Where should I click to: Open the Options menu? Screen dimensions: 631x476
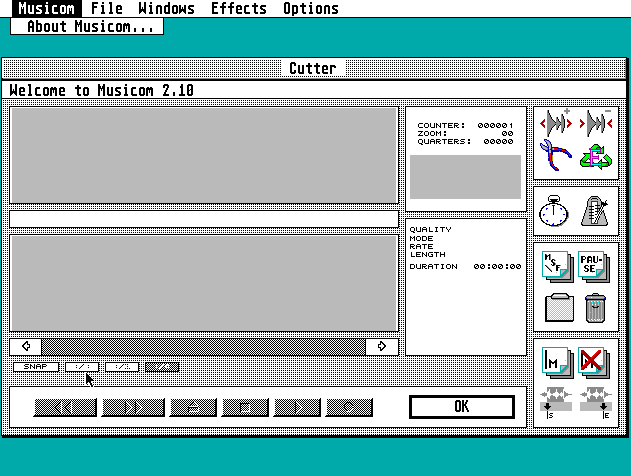(311, 8)
